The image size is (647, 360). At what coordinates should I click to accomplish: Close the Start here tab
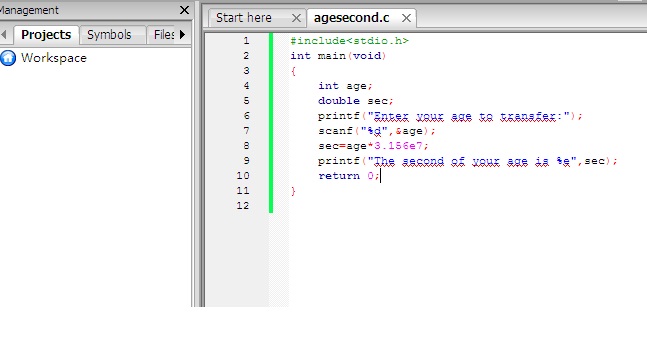(x=296, y=18)
